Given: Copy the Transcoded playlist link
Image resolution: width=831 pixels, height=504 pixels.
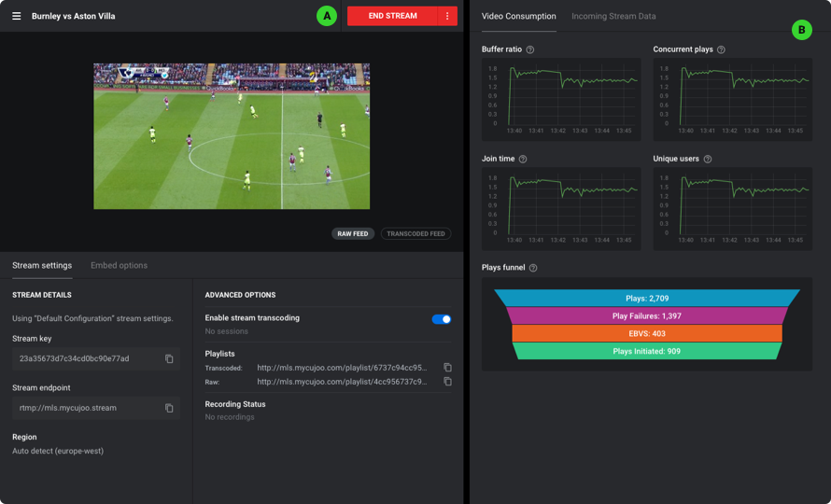Looking at the screenshot, I should [448, 368].
